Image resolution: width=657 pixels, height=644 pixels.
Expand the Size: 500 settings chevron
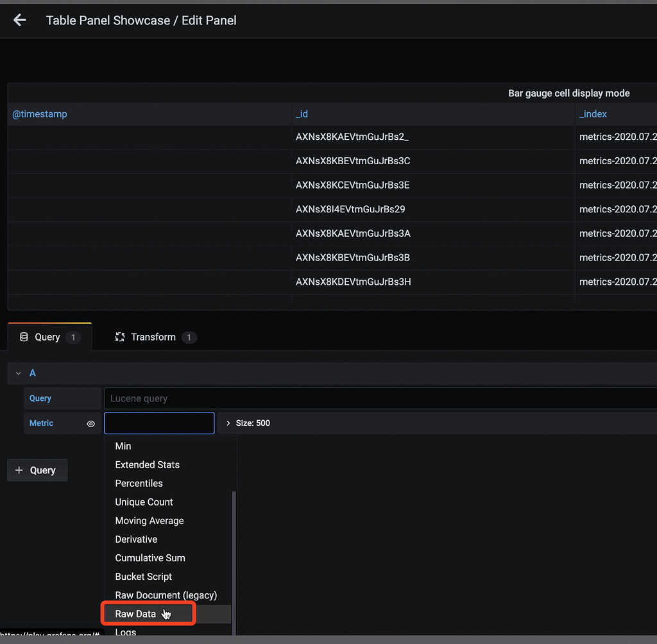click(x=228, y=423)
